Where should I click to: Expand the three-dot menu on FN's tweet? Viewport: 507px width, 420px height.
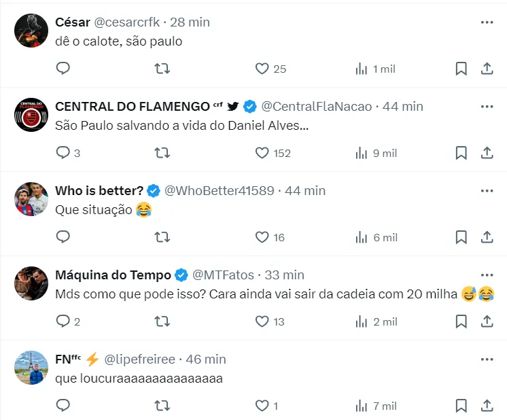click(487, 359)
